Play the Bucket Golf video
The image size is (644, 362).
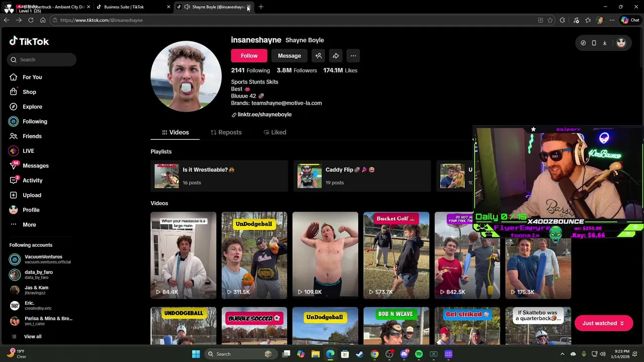pyautogui.click(x=396, y=255)
